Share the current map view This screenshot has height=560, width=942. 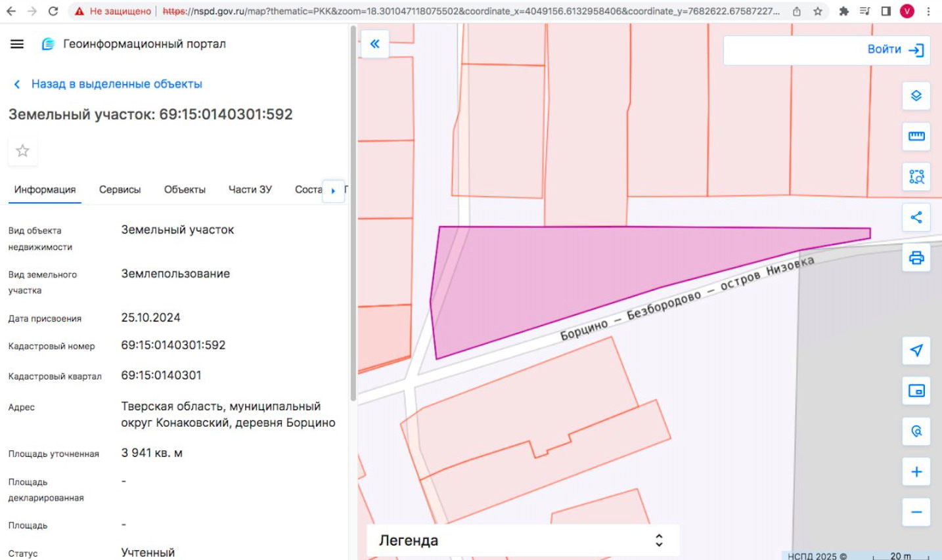[916, 217]
